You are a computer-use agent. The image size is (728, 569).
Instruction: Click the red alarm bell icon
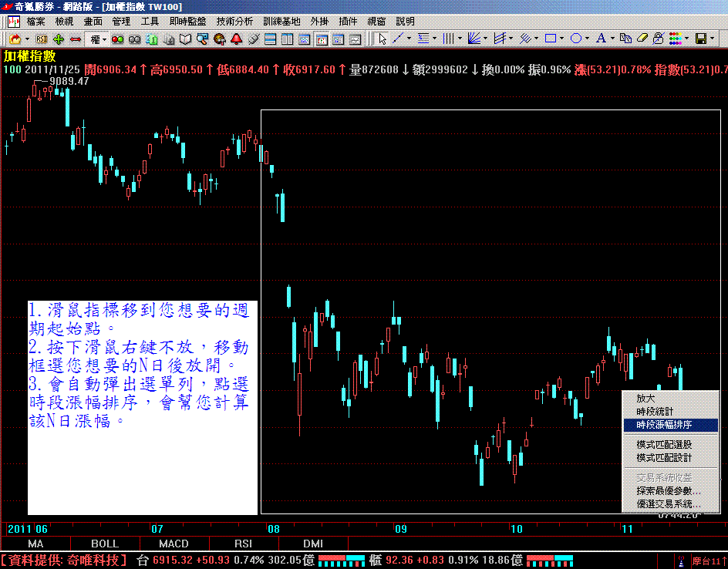(x=236, y=39)
